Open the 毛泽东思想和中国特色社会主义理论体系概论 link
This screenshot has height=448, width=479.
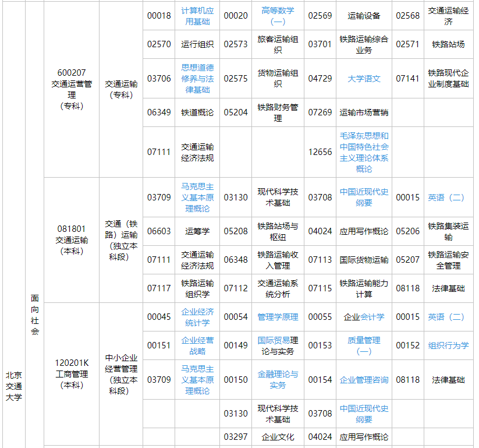pos(364,152)
